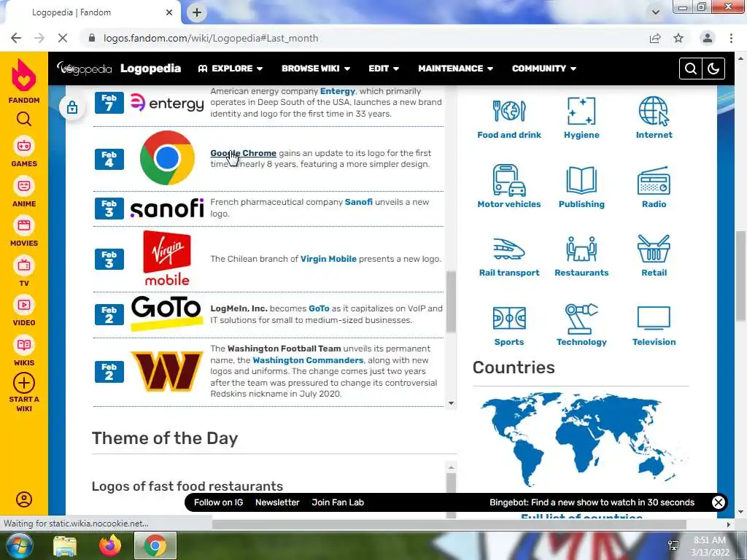Toggle dark mode moon icon

(713, 69)
